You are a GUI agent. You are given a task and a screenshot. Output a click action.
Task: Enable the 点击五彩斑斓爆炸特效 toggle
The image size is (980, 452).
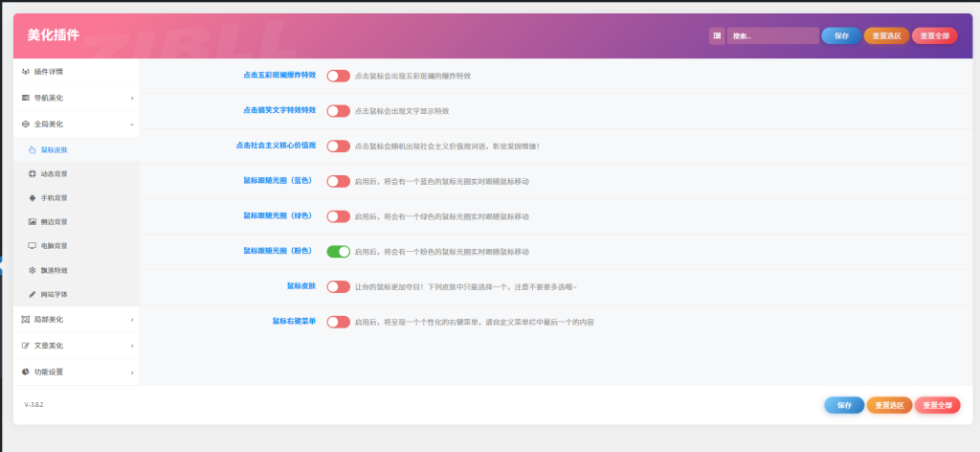click(338, 76)
